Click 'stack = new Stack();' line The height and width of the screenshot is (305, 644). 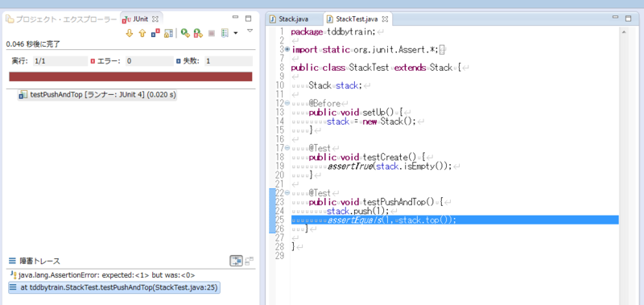[371, 122]
